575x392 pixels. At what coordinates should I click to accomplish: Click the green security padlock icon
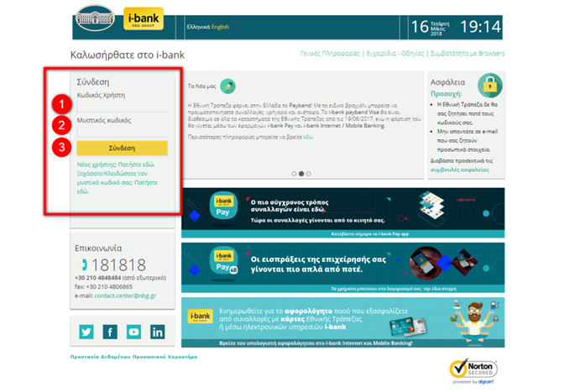(x=489, y=83)
